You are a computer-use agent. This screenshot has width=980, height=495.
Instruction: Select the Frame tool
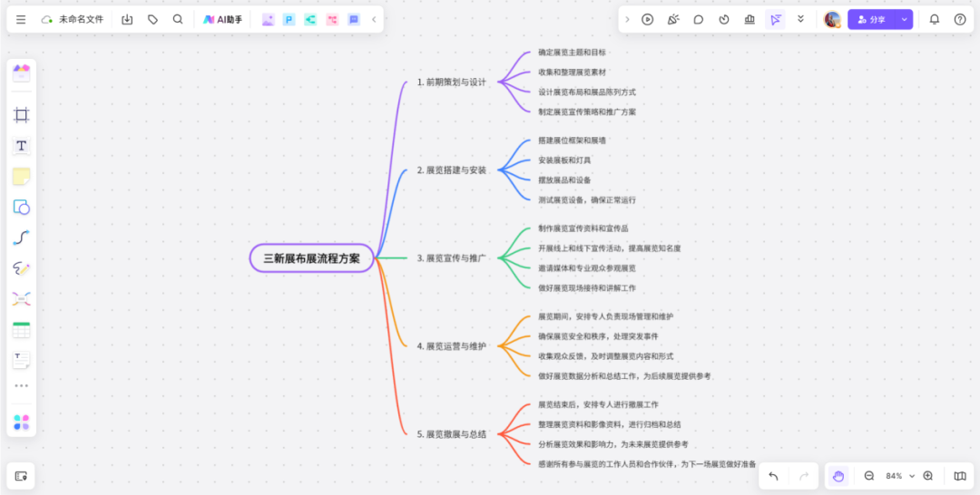21,115
